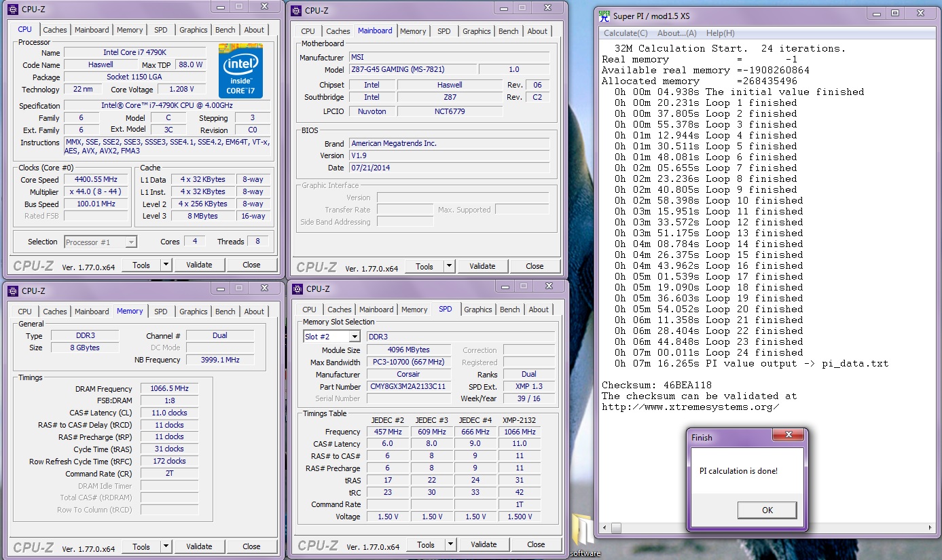Expand Tools dropdown arrow in SPD-tab window
The height and width of the screenshot is (560, 942).
[x=451, y=545]
